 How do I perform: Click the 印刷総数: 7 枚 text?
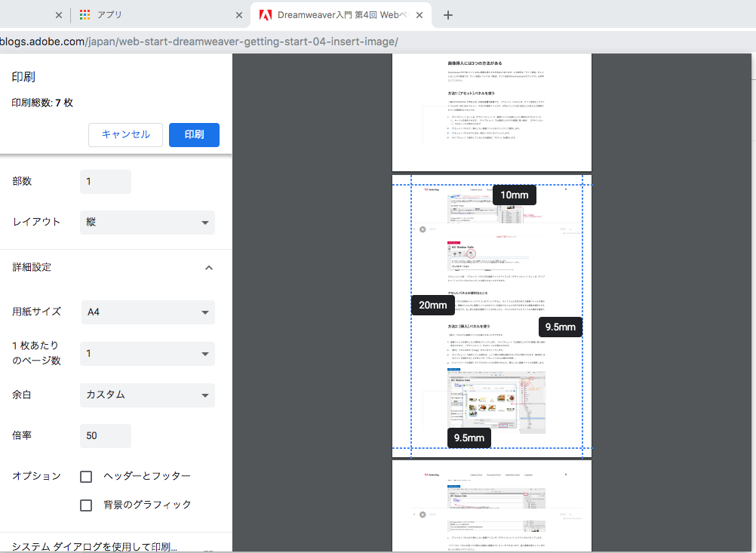tap(42, 103)
